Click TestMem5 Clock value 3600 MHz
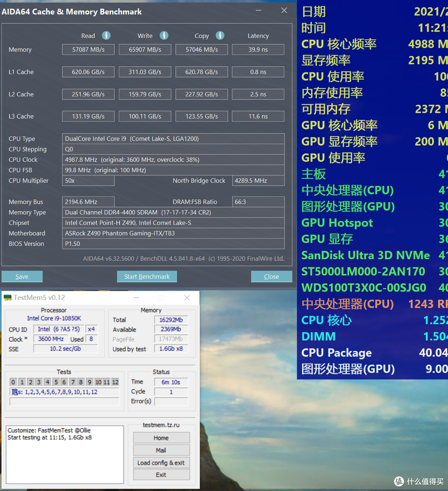448x491 pixels. click(x=51, y=339)
